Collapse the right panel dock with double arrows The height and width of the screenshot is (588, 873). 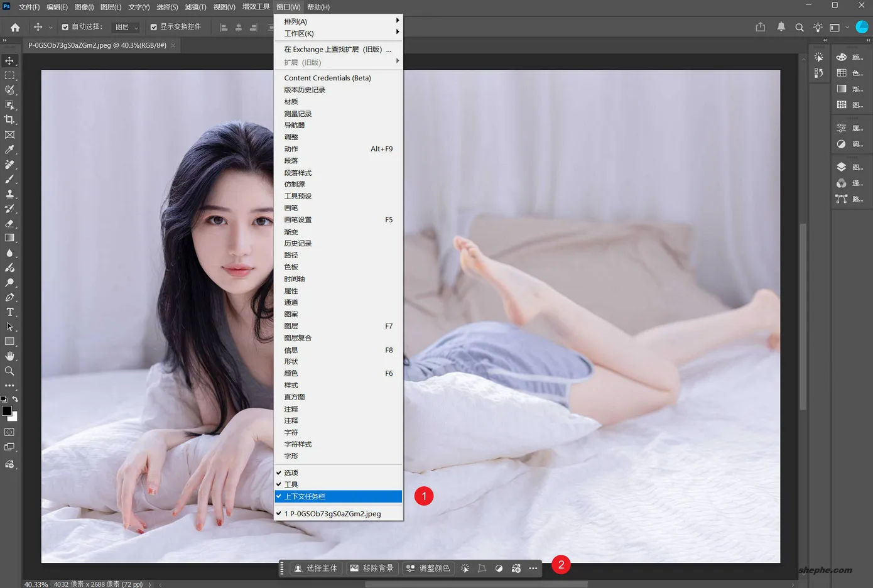pos(869,40)
